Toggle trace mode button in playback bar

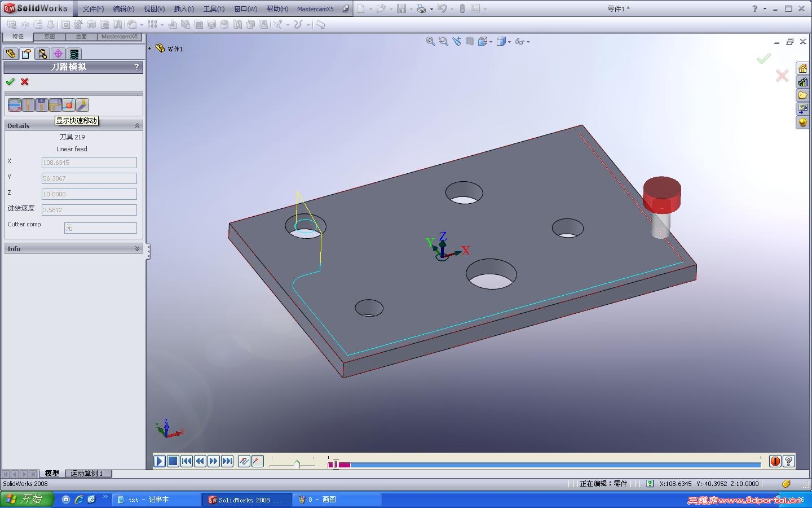click(x=244, y=461)
